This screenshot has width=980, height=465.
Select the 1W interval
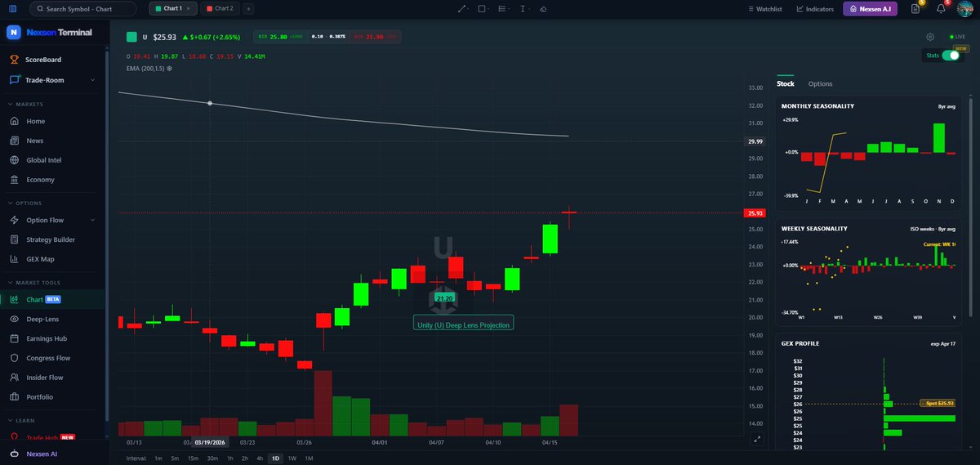292,458
